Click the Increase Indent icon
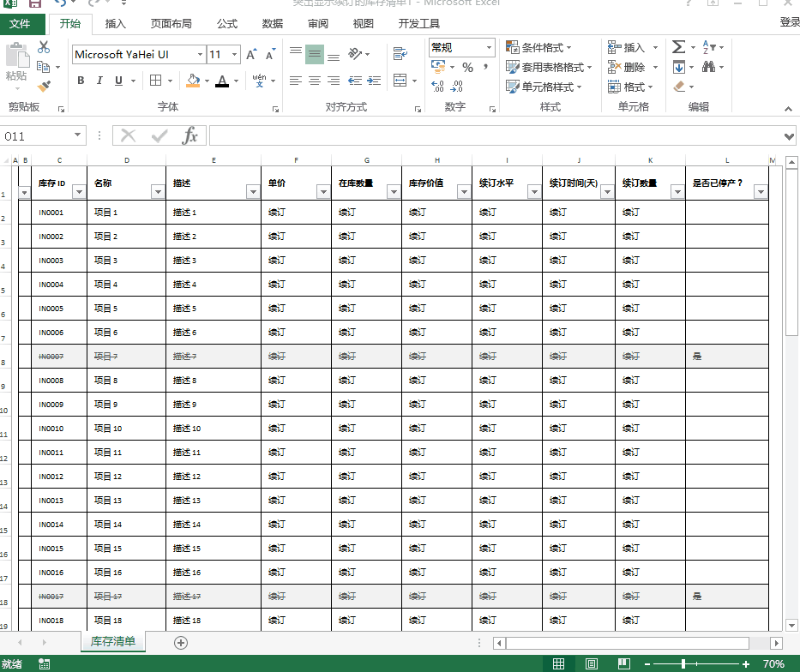 (x=374, y=81)
